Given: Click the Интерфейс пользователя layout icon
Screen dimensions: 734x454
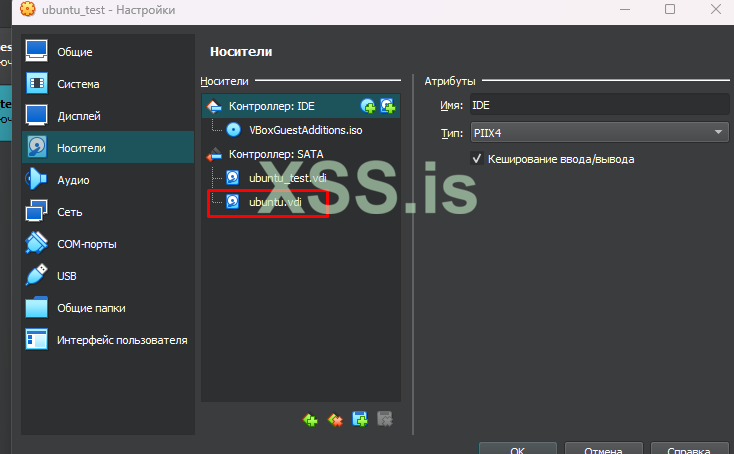Looking at the screenshot, I should coord(37,339).
